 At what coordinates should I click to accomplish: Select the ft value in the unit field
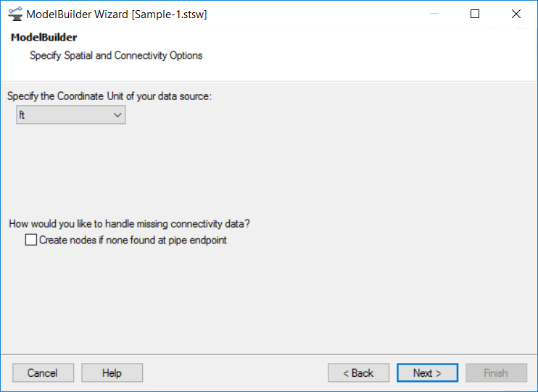point(22,115)
